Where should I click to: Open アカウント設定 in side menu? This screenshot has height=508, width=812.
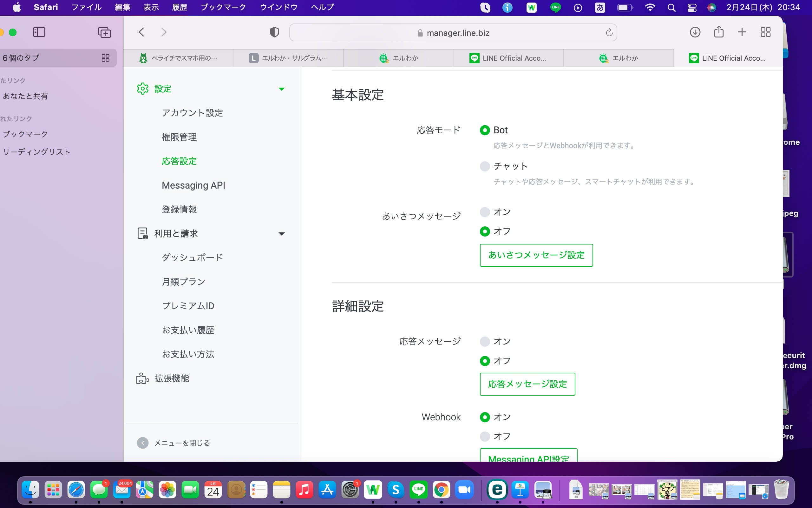pyautogui.click(x=192, y=113)
